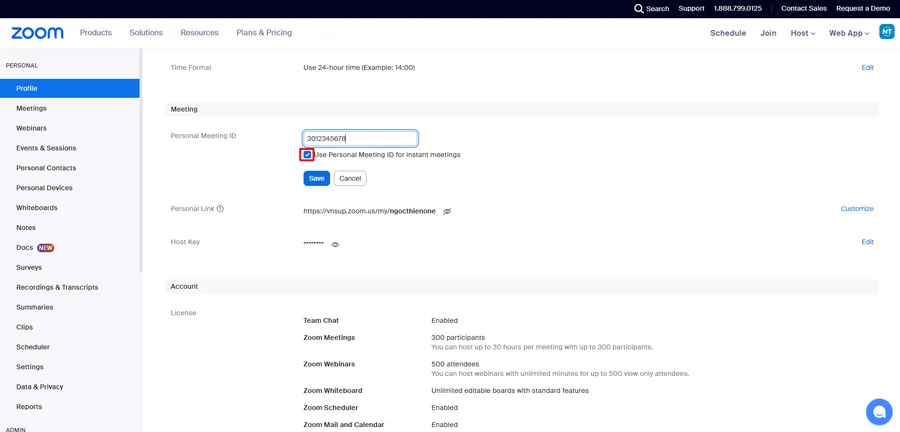Open the NT profile avatar
Image resolution: width=900 pixels, height=432 pixels.
[x=886, y=32]
